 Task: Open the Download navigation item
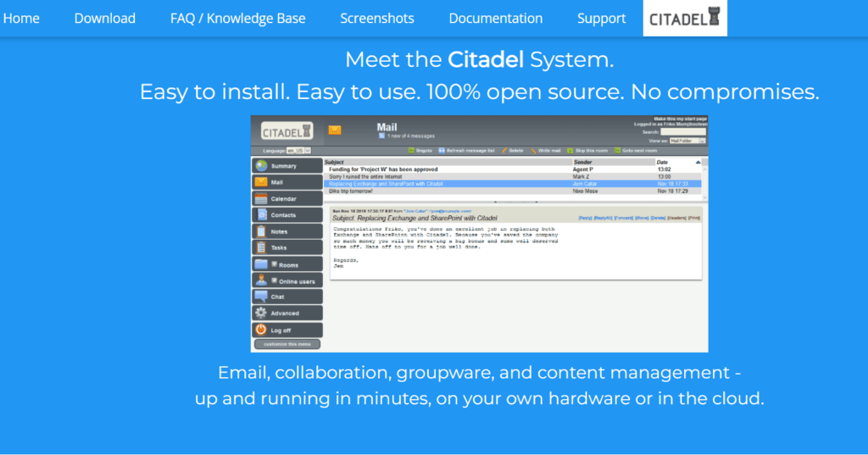[x=104, y=19]
